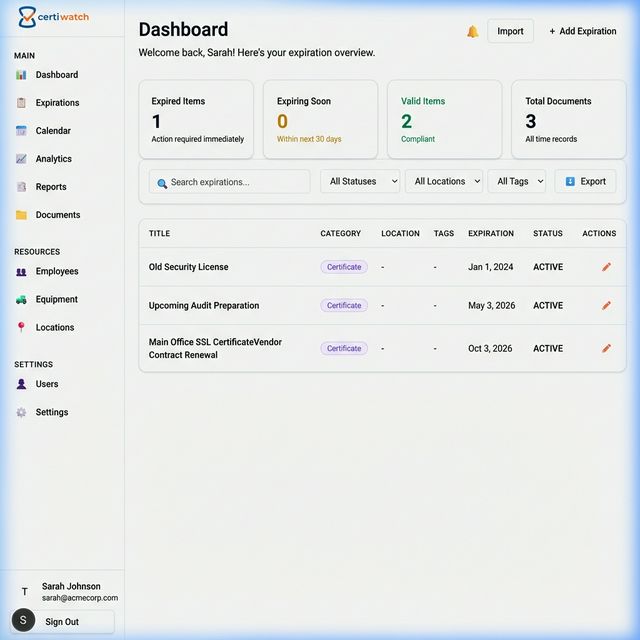
Task: Open the All Locations dropdown
Action: (x=444, y=181)
